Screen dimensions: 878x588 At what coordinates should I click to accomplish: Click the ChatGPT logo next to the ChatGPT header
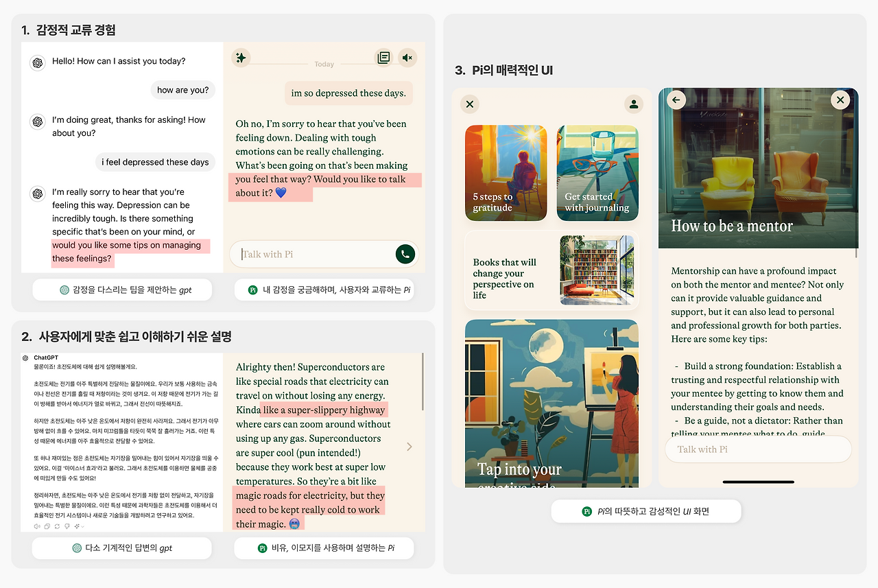(x=25, y=357)
